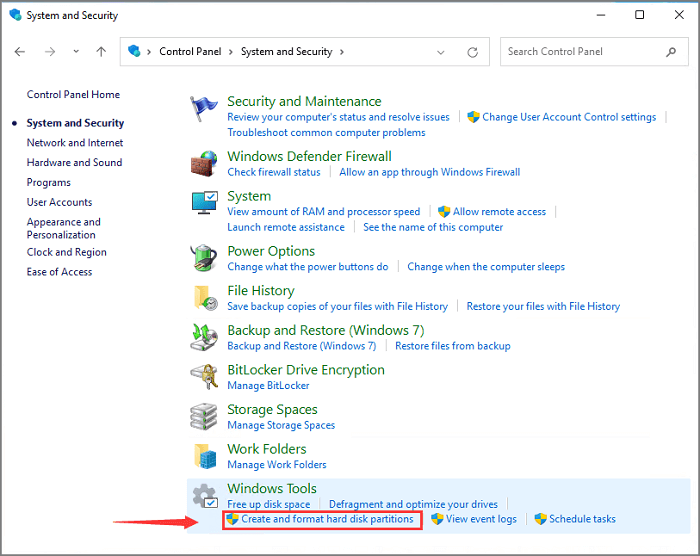700x556 pixels.
Task: Click the Storage Spaces drives icon
Action: (x=204, y=417)
